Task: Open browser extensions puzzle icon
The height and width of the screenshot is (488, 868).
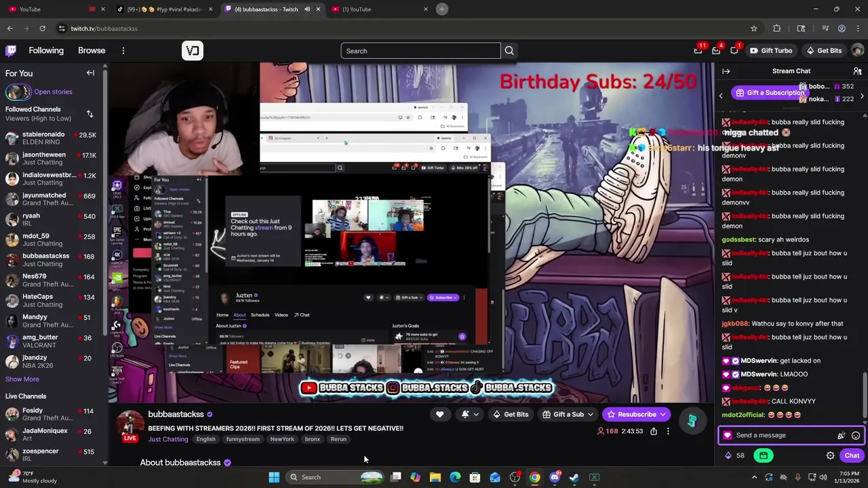Action: (x=777, y=28)
